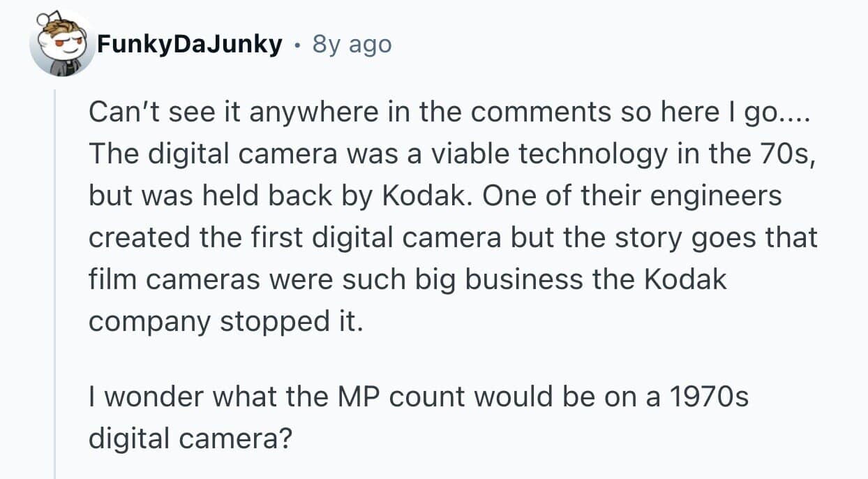The image size is (868, 479).
Task: Click the text "1970s" in the question
Action: pyautogui.click(x=708, y=397)
